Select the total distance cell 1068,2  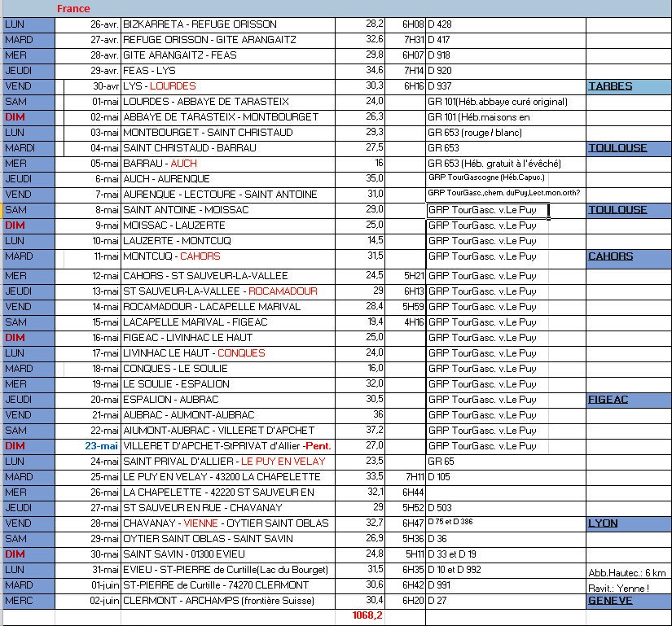point(367,615)
